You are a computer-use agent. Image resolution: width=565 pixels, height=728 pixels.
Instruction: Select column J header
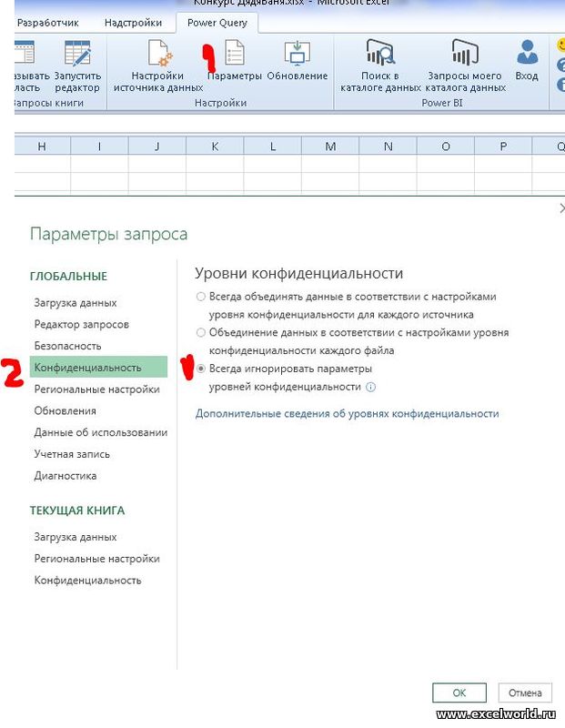coord(156,147)
